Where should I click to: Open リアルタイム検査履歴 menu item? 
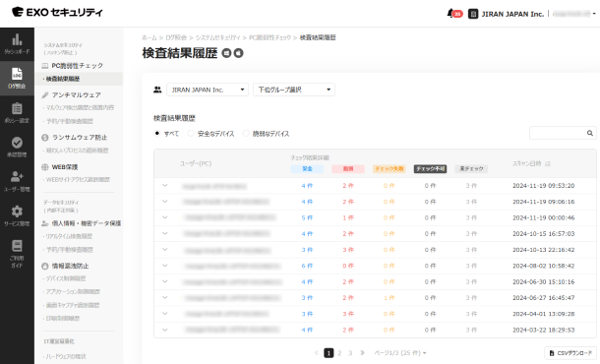68,236
